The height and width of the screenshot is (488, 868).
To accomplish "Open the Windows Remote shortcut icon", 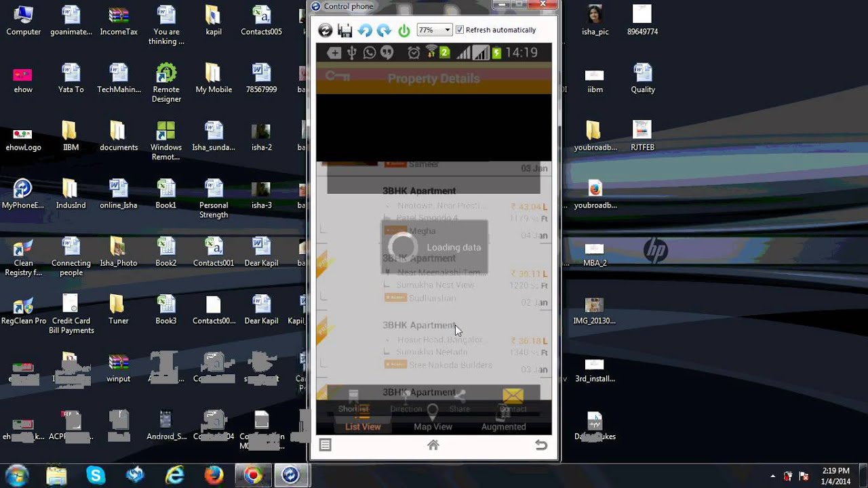I will click(166, 141).
